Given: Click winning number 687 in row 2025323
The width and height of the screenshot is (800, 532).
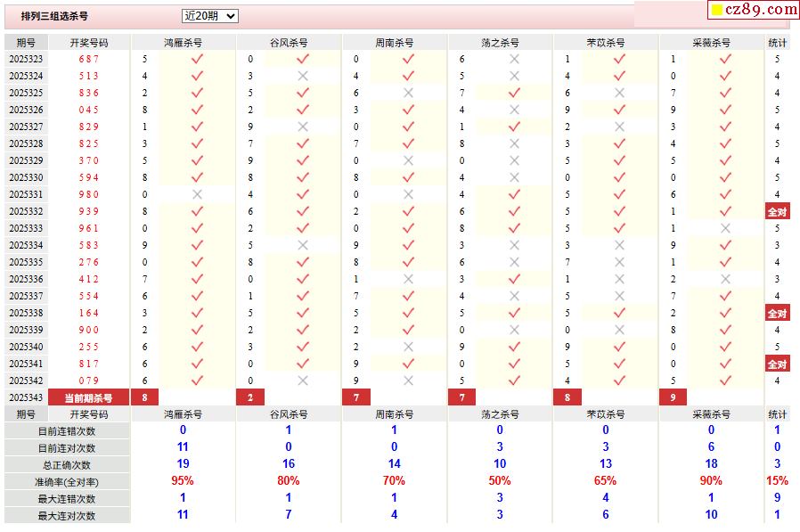Looking at the screenshot, I should (89, 59).
